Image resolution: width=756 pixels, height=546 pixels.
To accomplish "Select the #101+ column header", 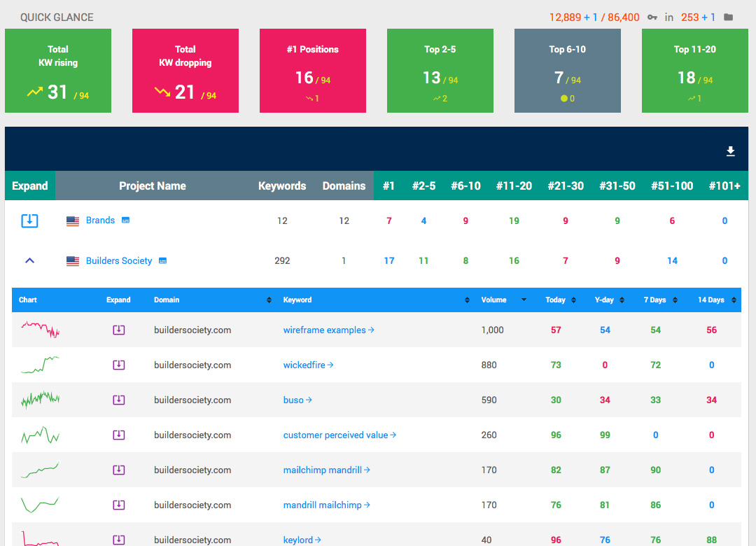I will [724, 185].
